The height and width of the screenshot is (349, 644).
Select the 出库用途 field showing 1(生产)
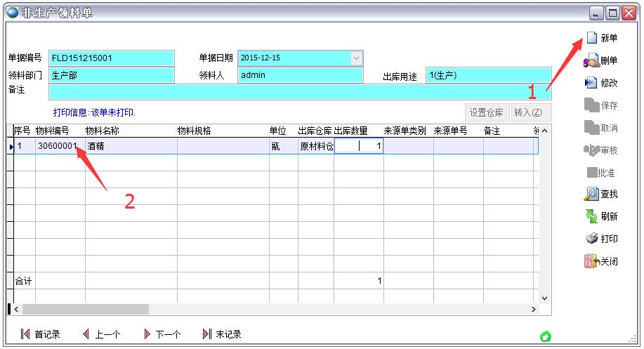click(488, 75)
